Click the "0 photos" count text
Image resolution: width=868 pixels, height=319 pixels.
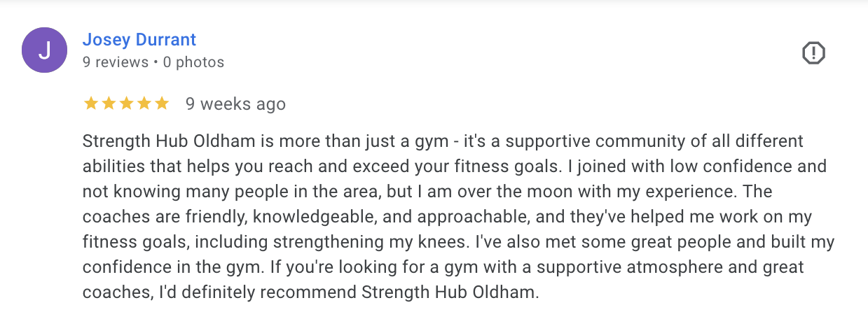click(x=193, y=62)
